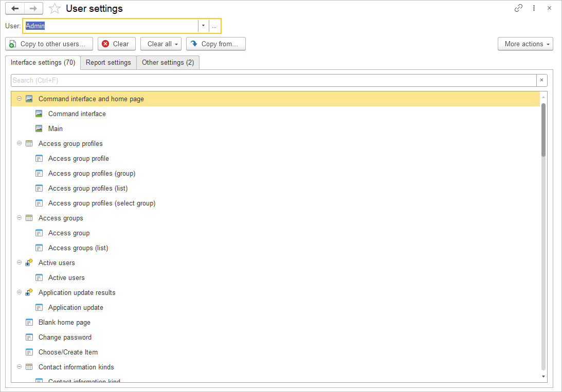
Task: Click the form icon of Blank home page
Action: [29, 323]
